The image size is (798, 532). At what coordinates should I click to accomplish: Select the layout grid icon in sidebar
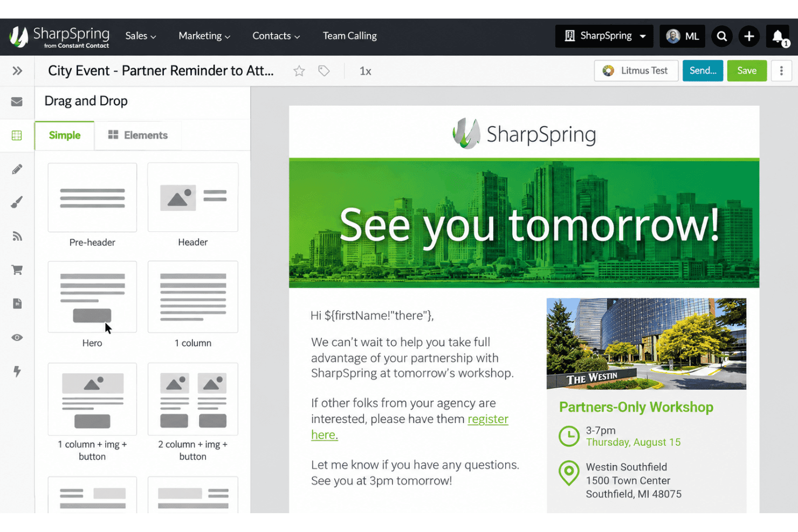tap(17, 135)
